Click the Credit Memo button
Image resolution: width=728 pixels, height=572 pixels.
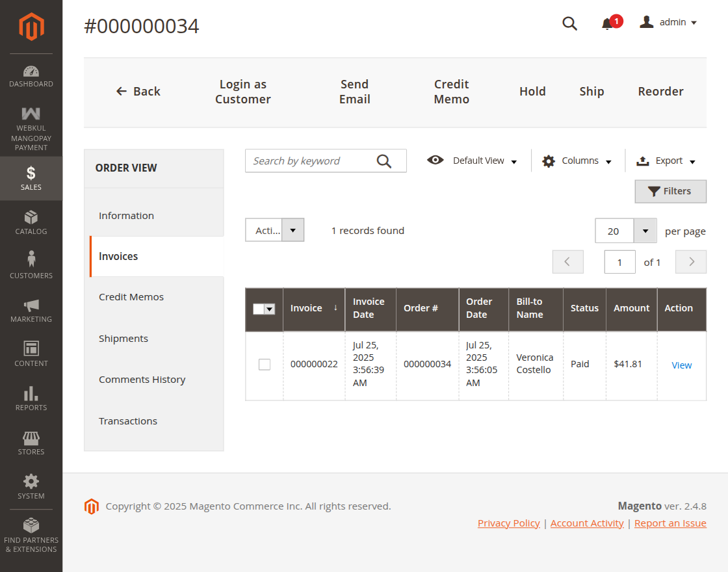[x=451, y=91]
